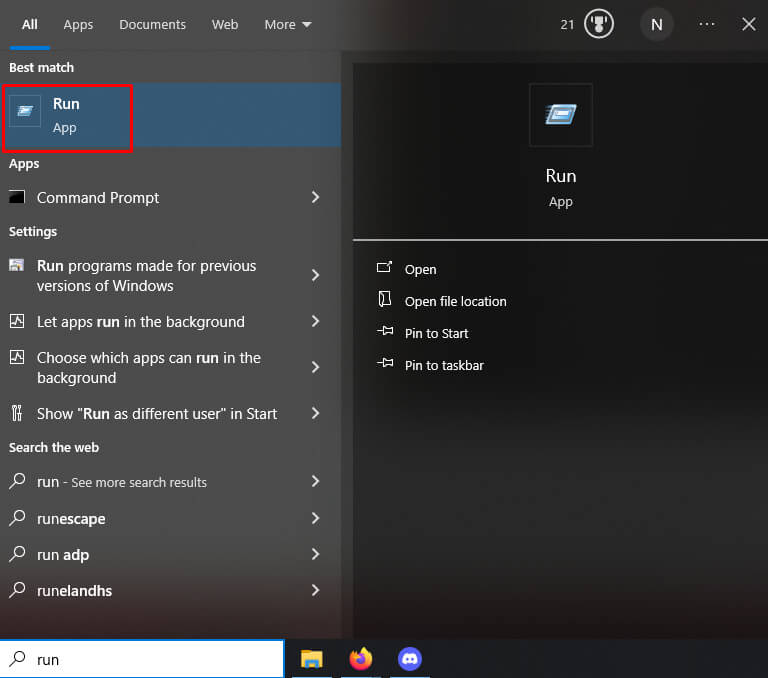Open the Documents tab

[x=152, y=24]
